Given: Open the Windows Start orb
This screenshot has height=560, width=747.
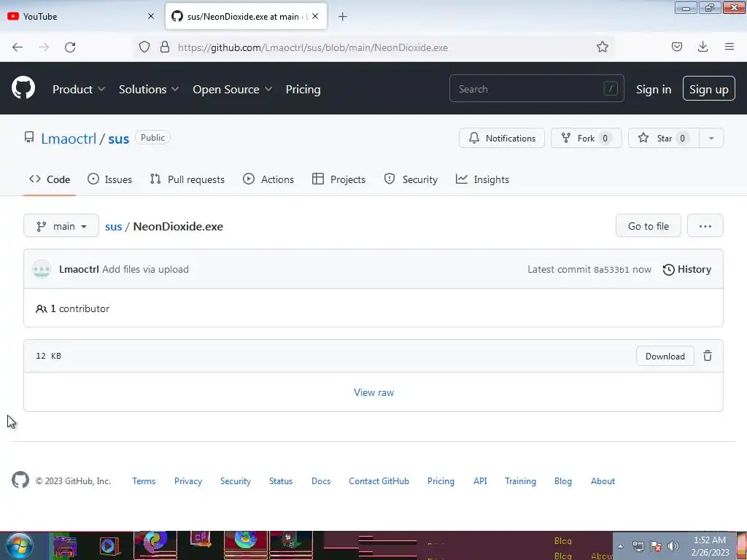Looking at the screenshot, I should (x=20, y=545).
